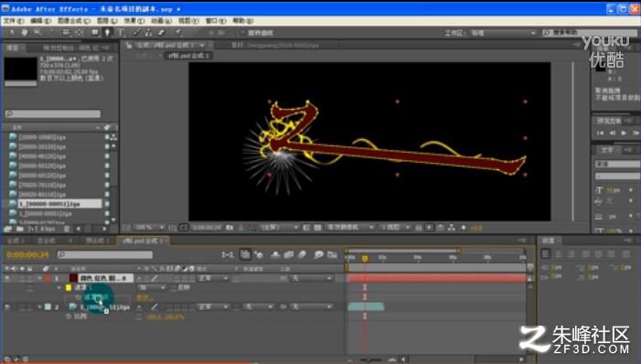Jump to first frame in preview panel
The width and height of the screenshot is (641, 364).
(600, 133)
